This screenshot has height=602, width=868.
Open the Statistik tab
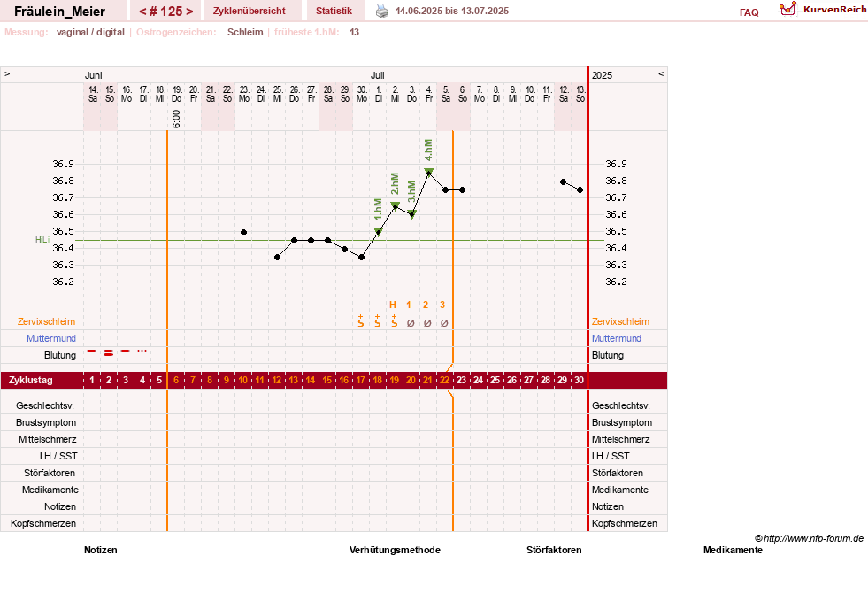pos(334,11)
